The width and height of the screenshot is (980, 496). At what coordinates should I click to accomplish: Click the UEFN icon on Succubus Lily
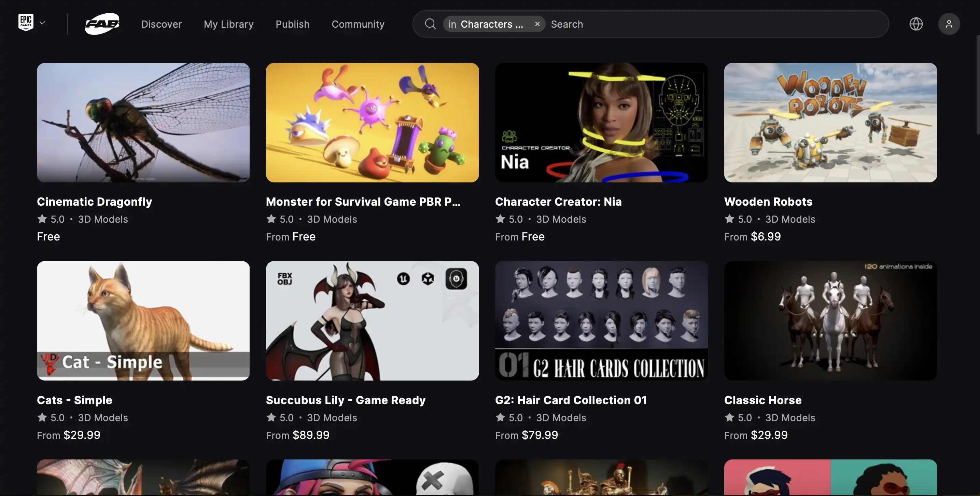click(x=456, y=279)
